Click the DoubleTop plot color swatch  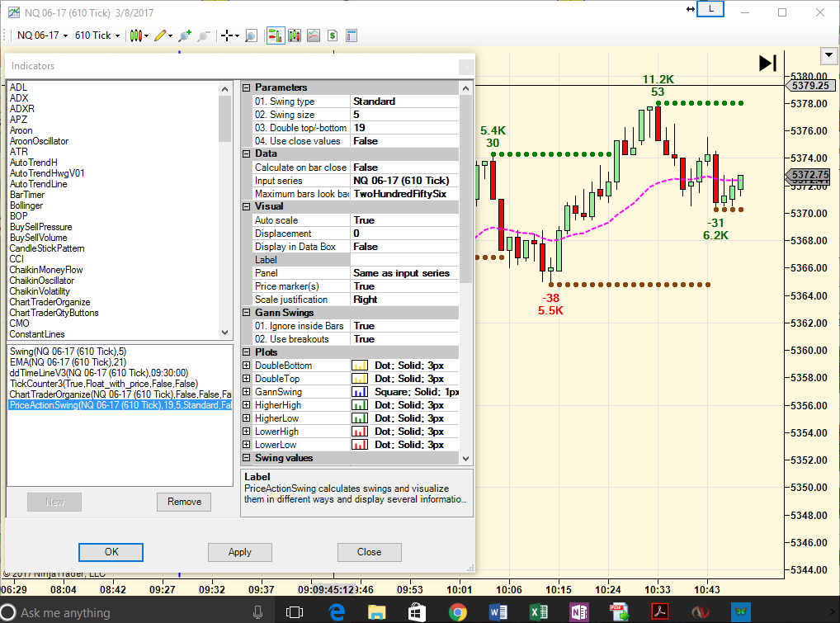pyautogui.click(x=360, y=379)
